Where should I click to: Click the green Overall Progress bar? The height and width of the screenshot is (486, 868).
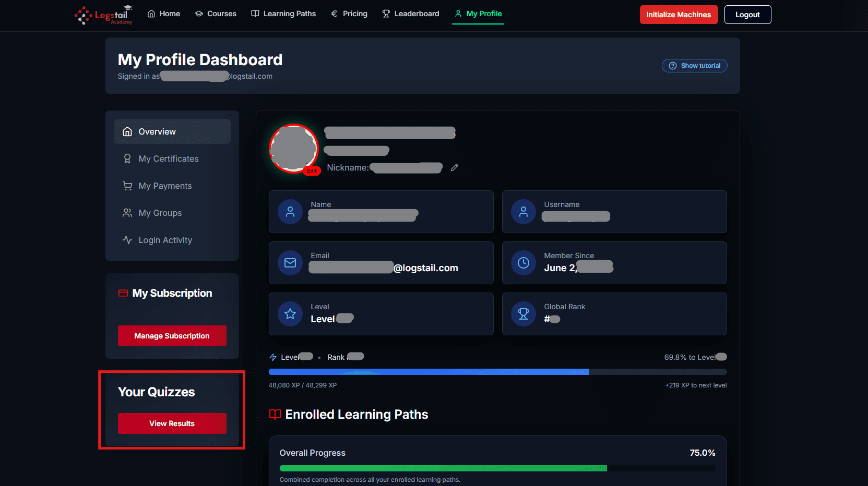(497, 468)
